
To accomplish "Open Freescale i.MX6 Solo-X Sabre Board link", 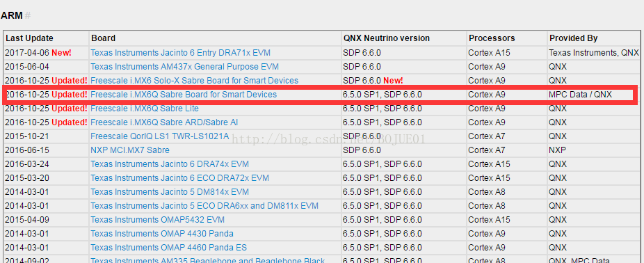I will point(194,81).
